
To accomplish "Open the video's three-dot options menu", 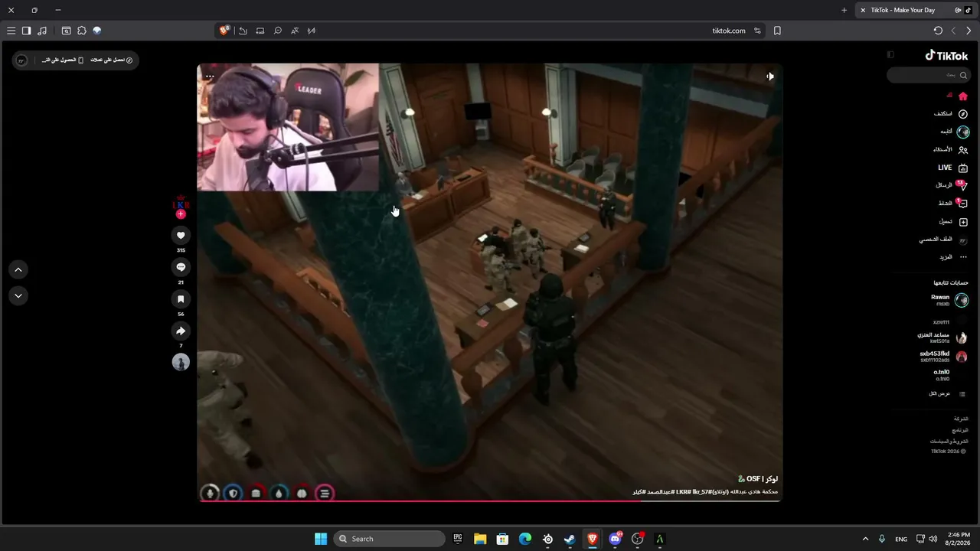I will tap(209, 77).
